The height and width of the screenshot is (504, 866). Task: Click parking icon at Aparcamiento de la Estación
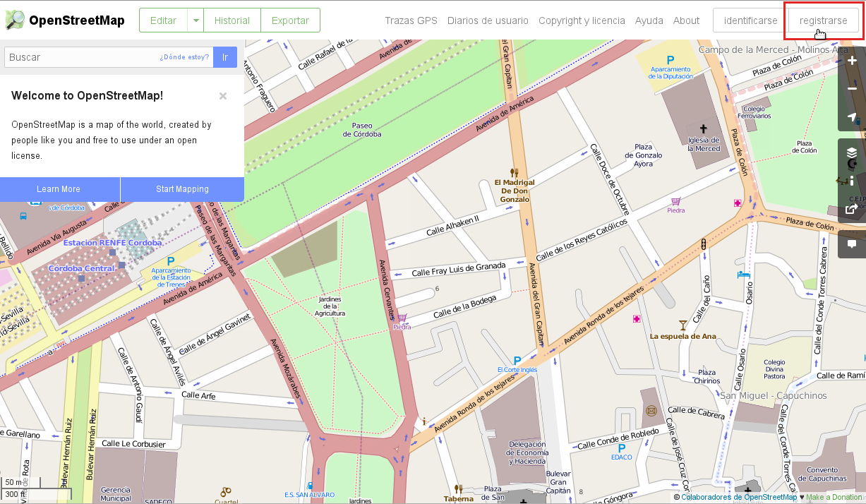(171, 261)
